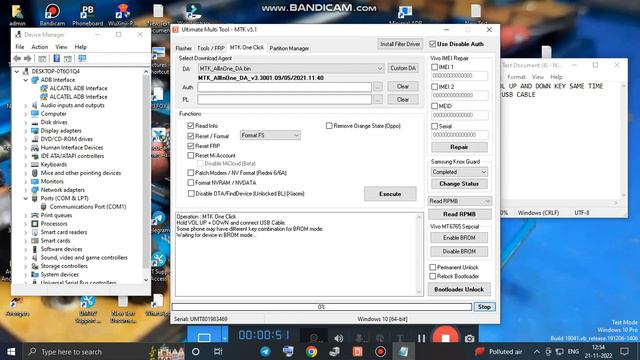This screenshot has height=360, width=640.
Task: Click the Enable BROM button
Action: click(x=459, y=238)
